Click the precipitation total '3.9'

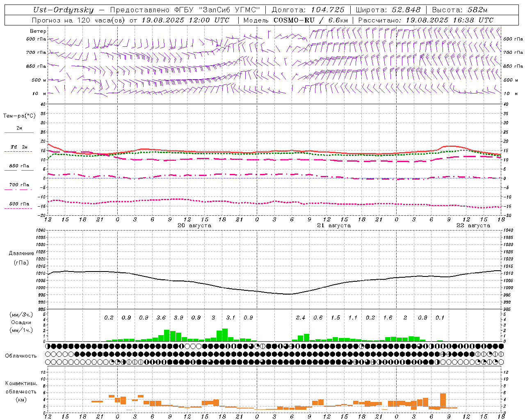[178, 317]
